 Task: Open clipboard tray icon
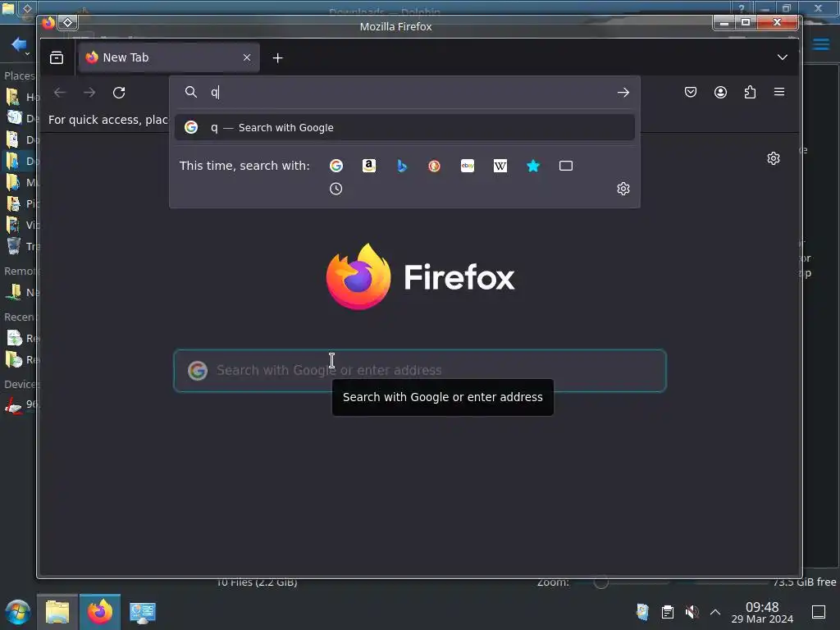coord(668,612)
